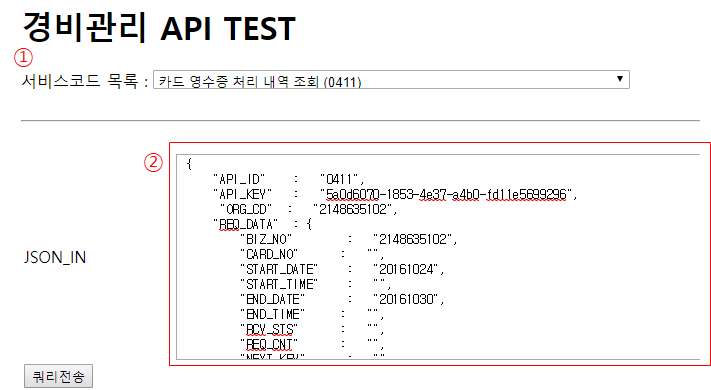Click the "START_DATE" key text
Image resolution: width=711 pixels, height=390 pixels.
tap(279, 269)
